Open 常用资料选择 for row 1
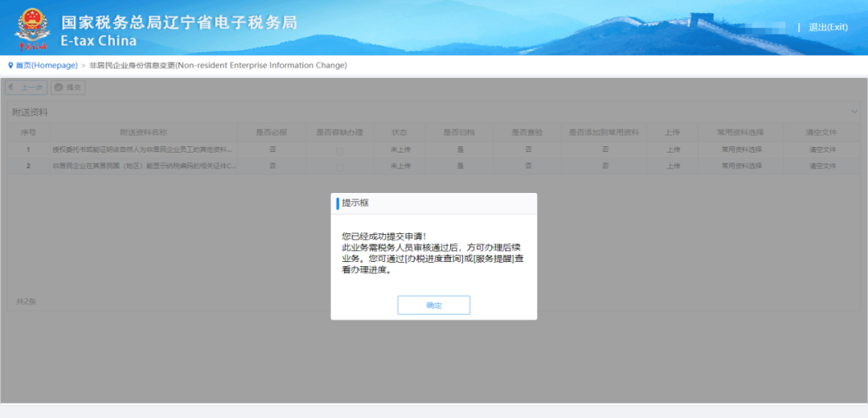 (741, 150)
